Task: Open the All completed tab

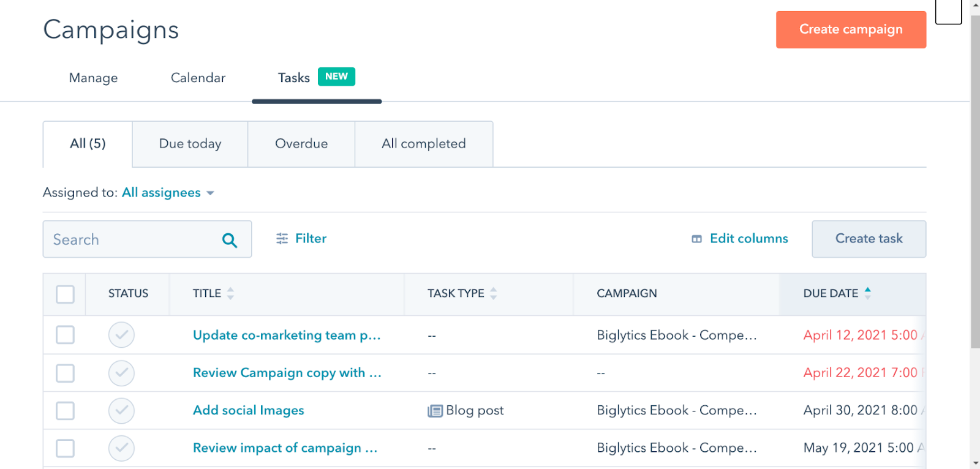Action: point(424,144)
